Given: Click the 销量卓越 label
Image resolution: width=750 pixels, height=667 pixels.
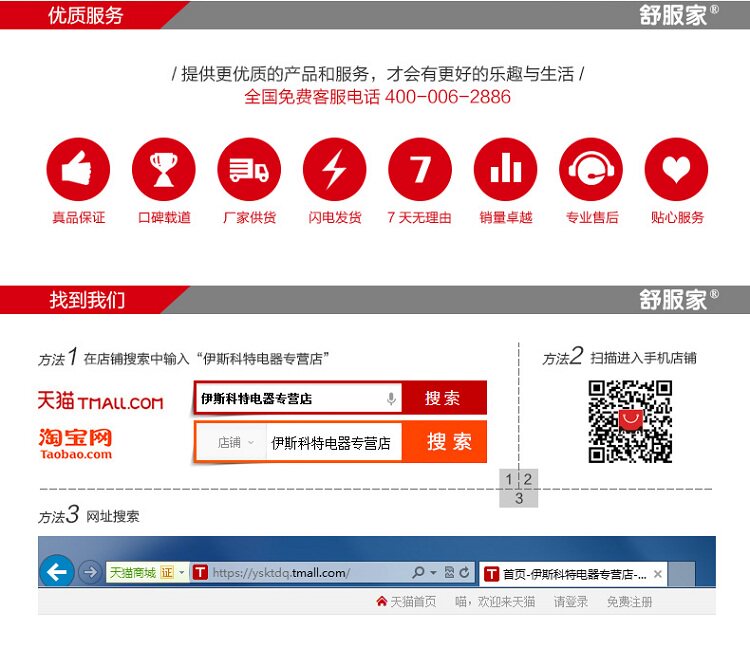Looking at the screenshot, I should pyautogui.click(x=506, y=218).
